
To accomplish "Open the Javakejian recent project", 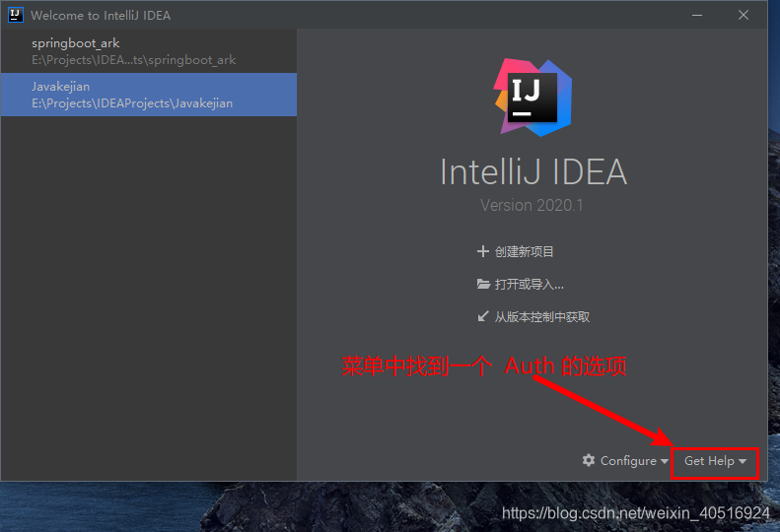I will (x=149, y=95).
